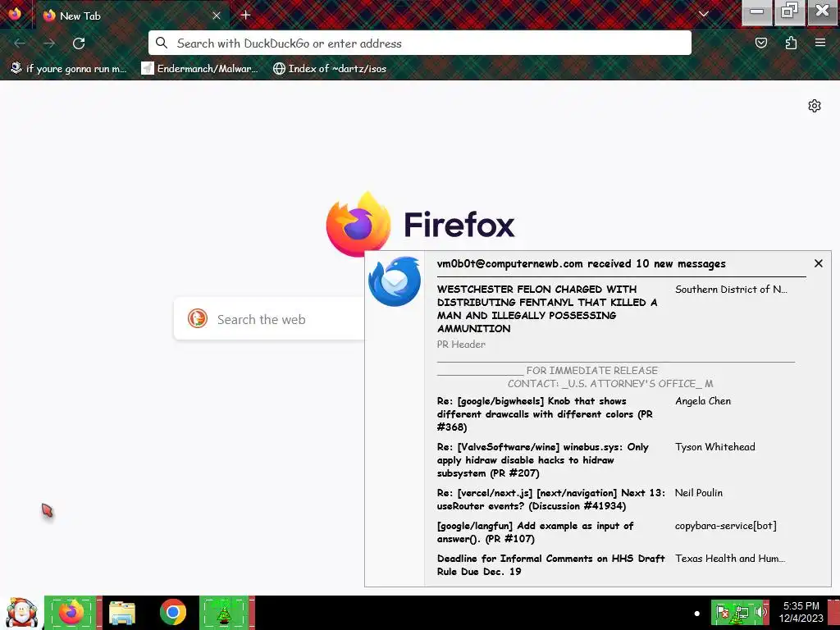Click sender Neil Poulin
Screen dimensions: 840x630
click(698, 493)
